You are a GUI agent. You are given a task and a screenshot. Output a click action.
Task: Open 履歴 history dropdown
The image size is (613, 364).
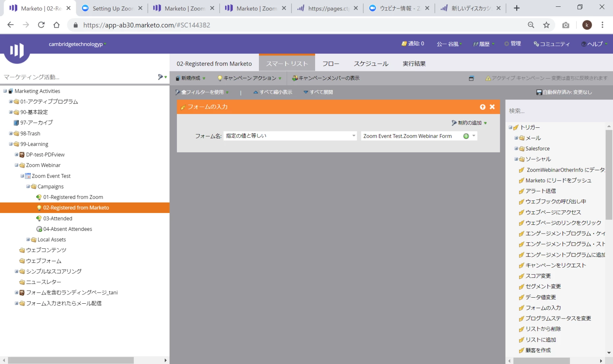[x=484, y=44]
